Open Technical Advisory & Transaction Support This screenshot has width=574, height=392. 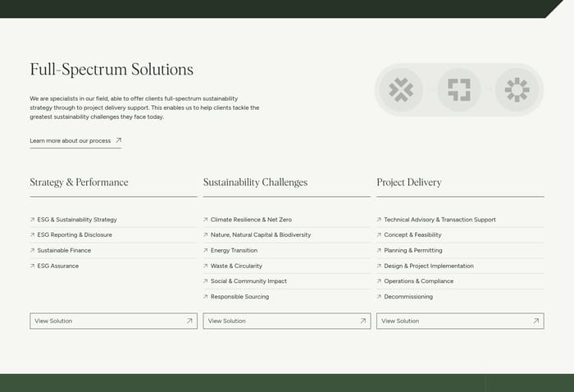[x=440, y=220]
